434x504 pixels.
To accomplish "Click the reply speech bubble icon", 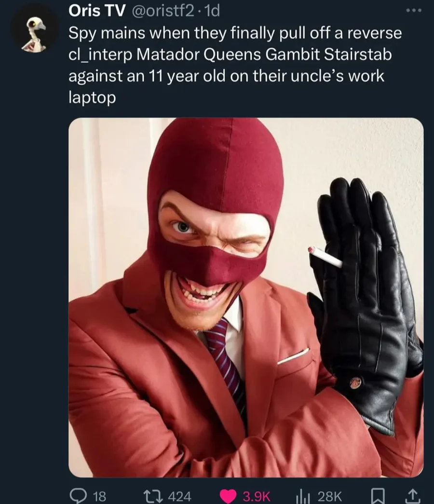I will click(x=77, y=495).
